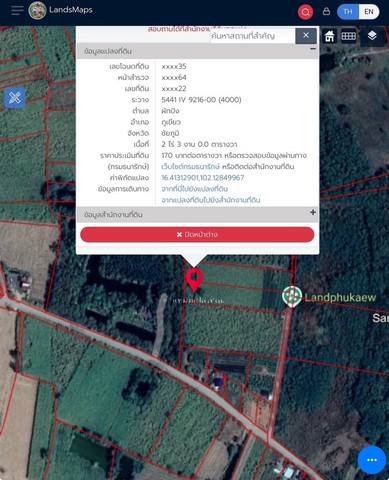
Task: Open the hamburger menu
Action: click(17, 10)
